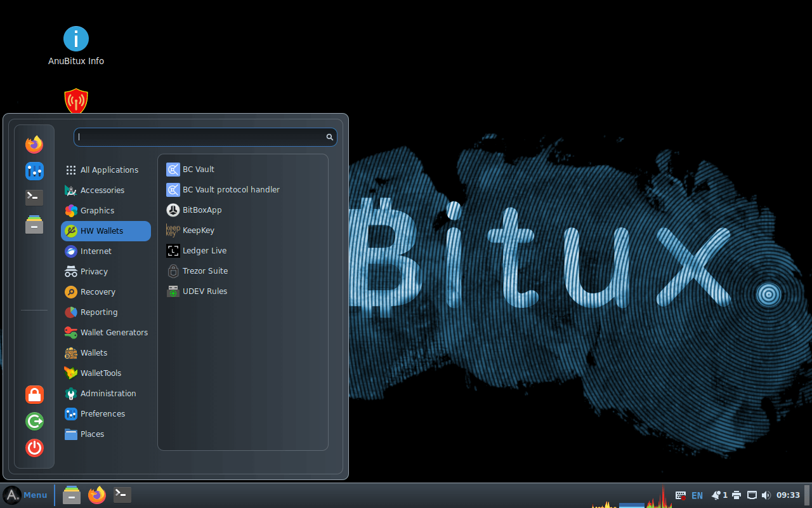
Task: Click the EN keyboard layout indicator
Action: [x=697, y=495]
